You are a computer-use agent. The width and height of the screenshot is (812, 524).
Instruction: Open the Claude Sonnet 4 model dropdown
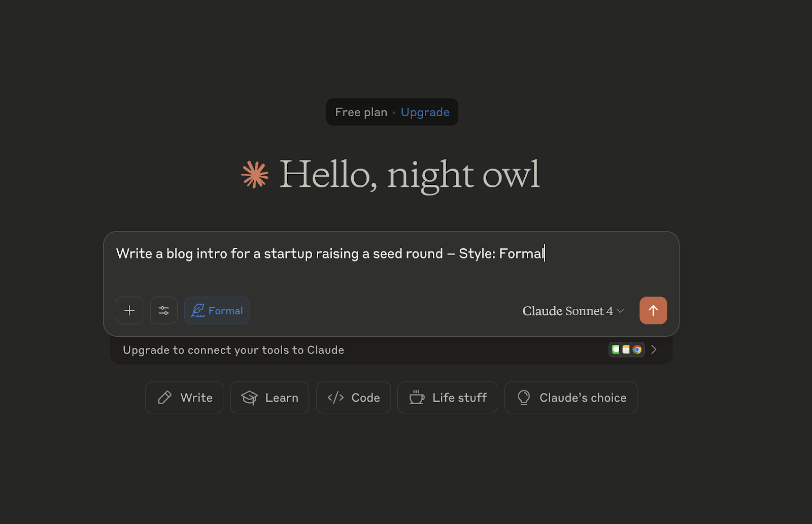[573, 311]
